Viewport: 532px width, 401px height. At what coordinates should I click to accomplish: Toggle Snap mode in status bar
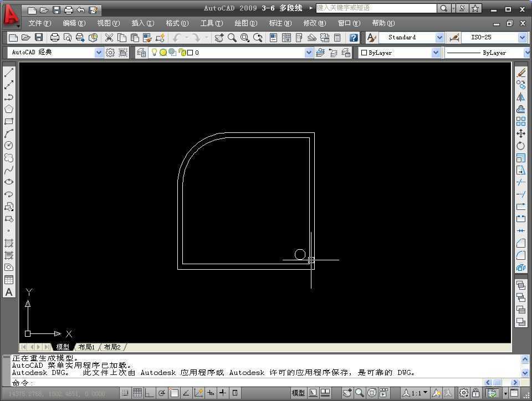pos(125,393)
